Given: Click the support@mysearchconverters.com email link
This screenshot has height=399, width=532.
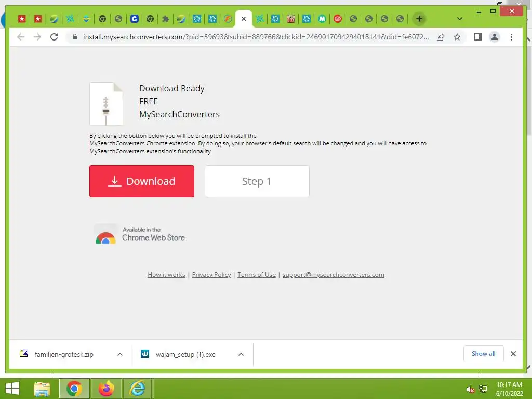Looking at the screenshot, I should pyautogui.click(x=334, y=275).
